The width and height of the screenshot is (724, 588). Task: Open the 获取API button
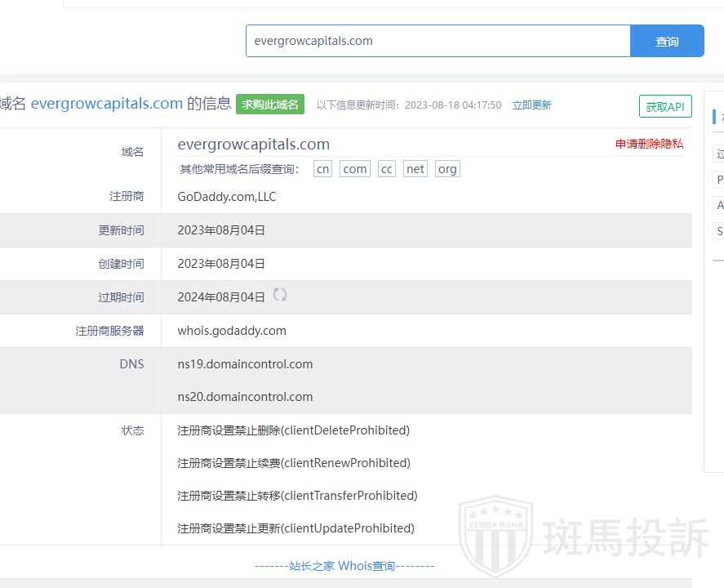click(665, 106)
